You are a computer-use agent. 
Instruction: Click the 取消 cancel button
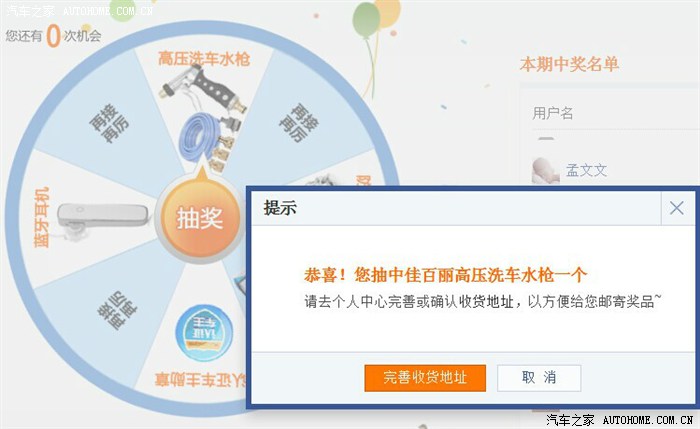click(539, 378)
